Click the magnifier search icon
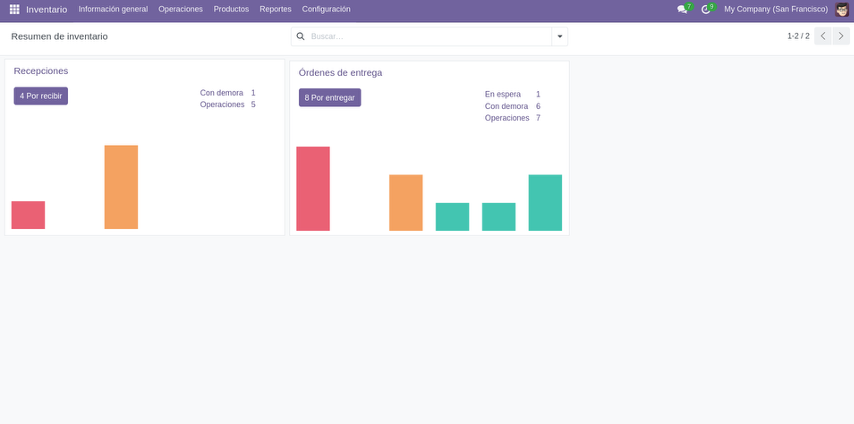The image size is (854, 424). coord(301,37)
